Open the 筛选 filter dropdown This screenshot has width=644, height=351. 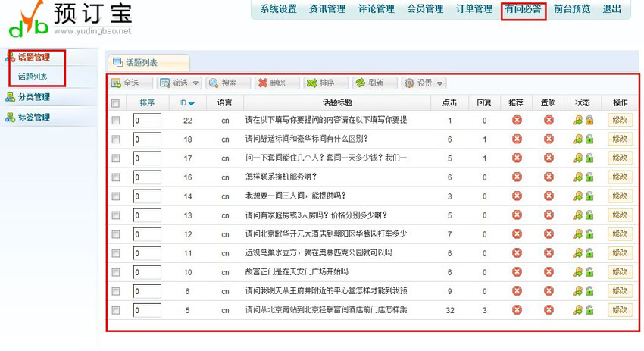click(x=179, y=83)
